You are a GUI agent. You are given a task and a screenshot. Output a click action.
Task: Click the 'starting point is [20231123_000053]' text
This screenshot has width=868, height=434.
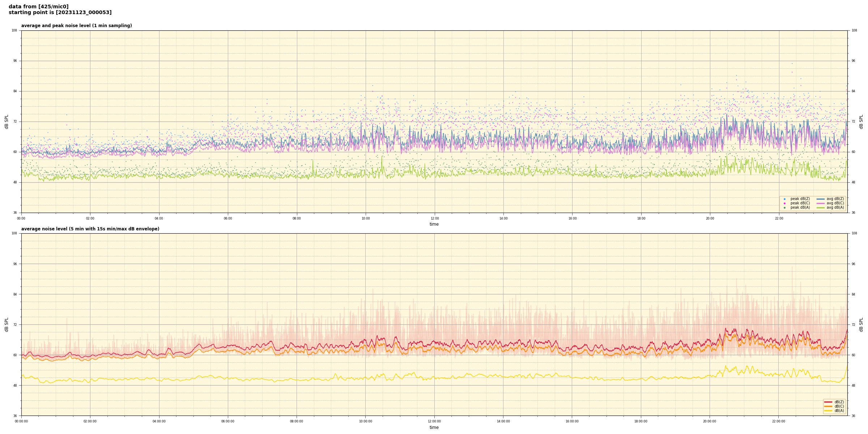pyautogui.click(x=60, y=13)
